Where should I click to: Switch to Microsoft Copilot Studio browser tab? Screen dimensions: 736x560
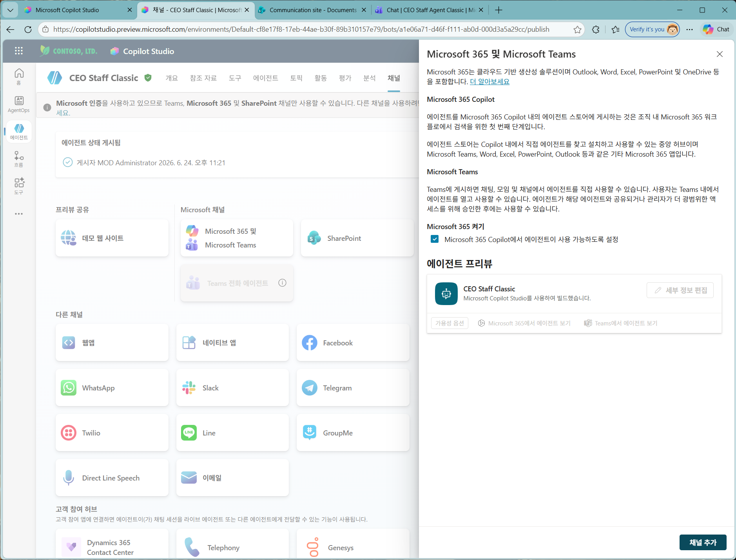pyautogui.click(x=78, y=10)
